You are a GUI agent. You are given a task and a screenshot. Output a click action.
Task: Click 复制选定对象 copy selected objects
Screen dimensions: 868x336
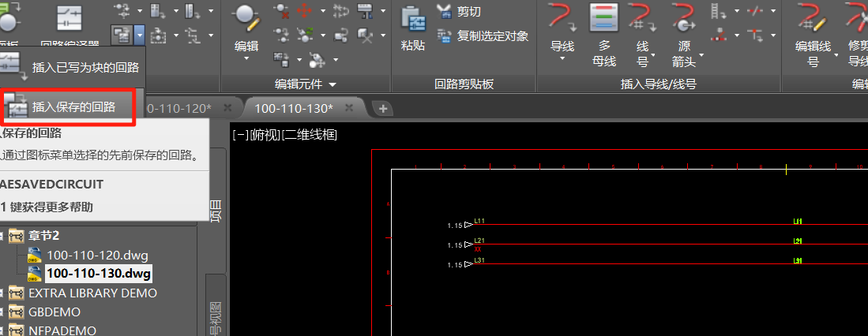point(482,36)
